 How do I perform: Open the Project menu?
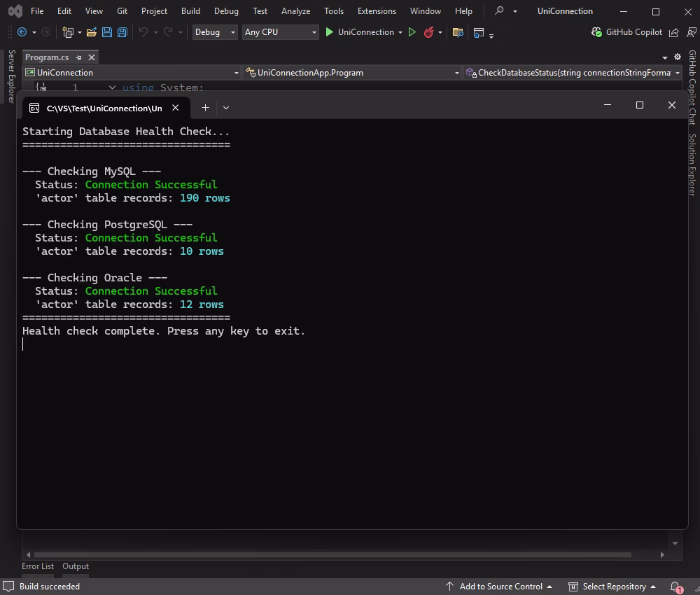[154, 11]
